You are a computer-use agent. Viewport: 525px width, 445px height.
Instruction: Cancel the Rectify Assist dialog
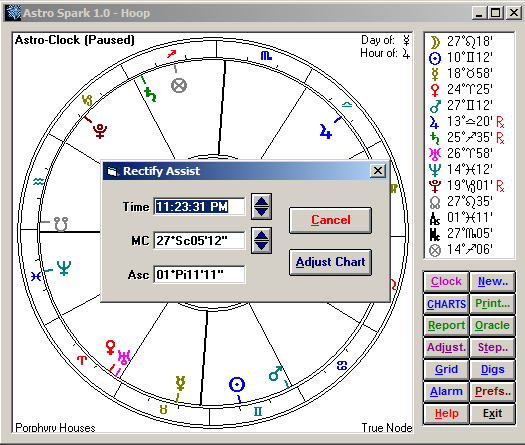330,220
